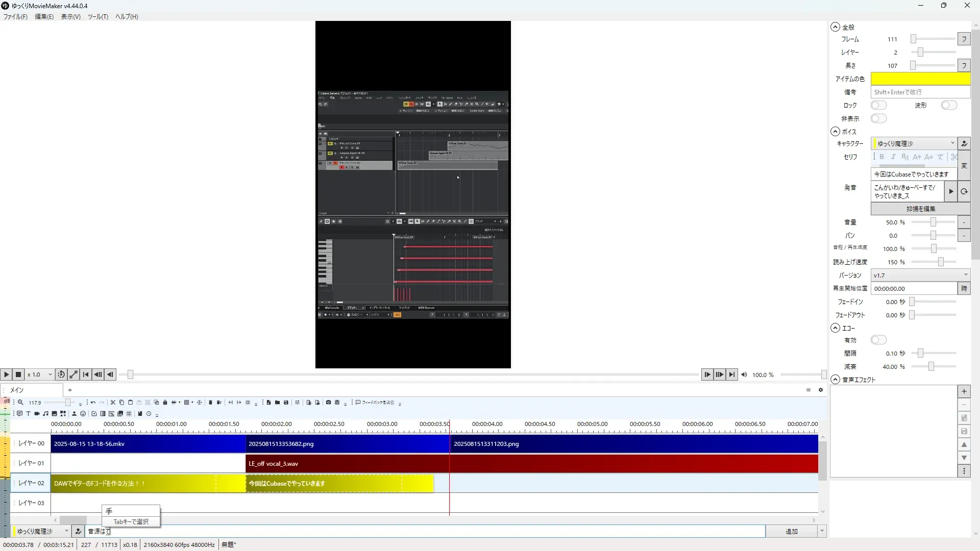Open the ファイル(F) menu
Image resolution: width=980 pixels, height=551 pixels.
(15, 16)
